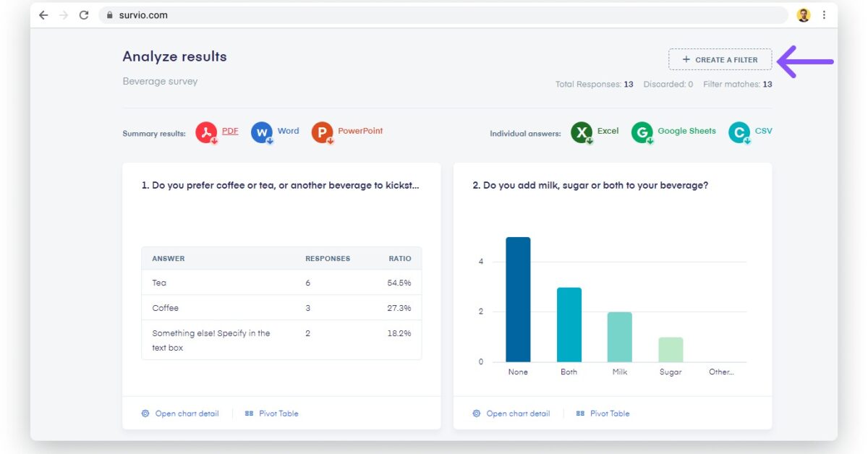Click the survio.com address bar
This screenshot has width=868, height=454.
(x=434, y=15)
